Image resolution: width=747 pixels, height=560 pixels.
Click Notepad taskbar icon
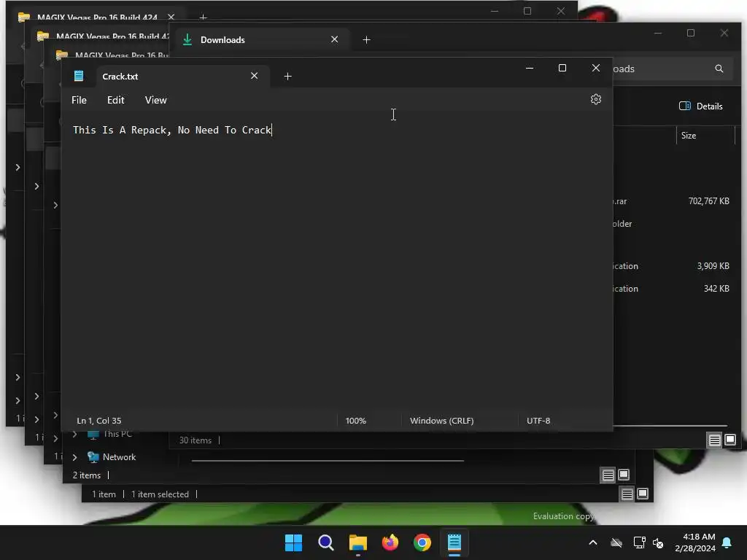tap(454, 542)
